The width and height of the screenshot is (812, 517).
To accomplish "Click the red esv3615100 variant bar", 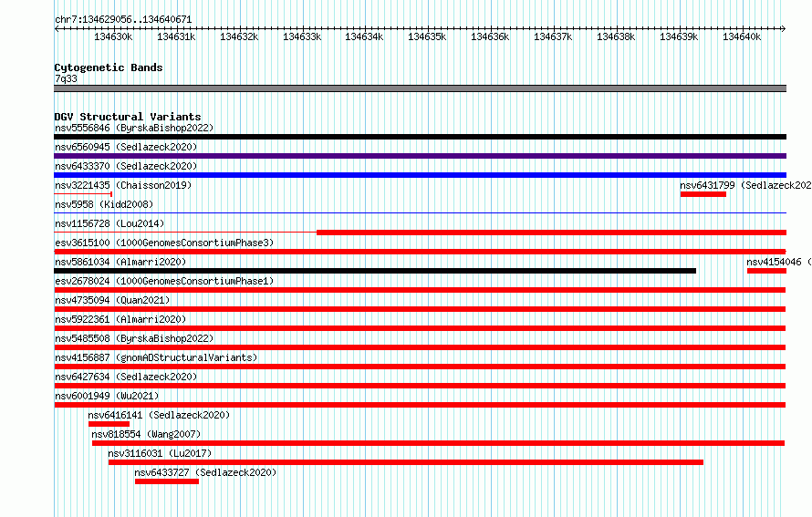I will pos(420,252).
